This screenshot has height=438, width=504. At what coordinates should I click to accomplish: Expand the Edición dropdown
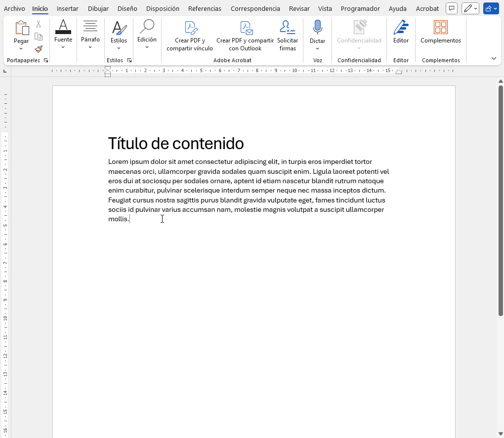pyautogui.click(x=147, y=47)
